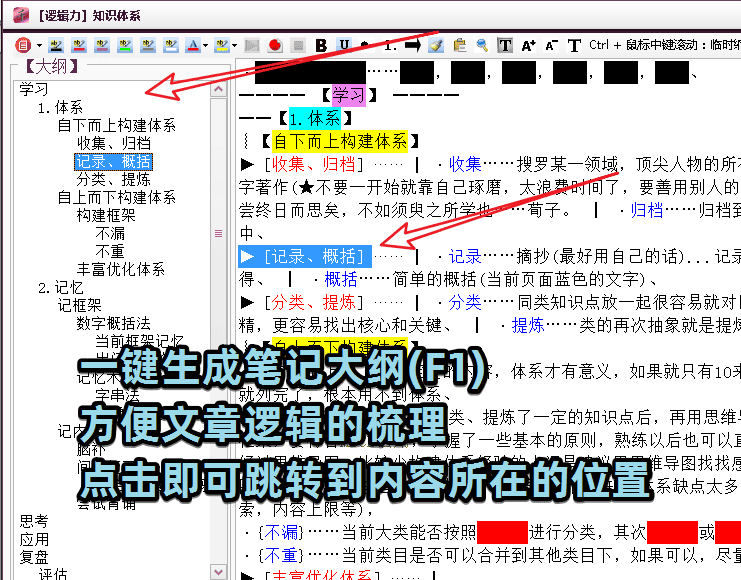Insert a bullet point marker
Image resolution: width=741 pixels, height=580 pixels.
pyautogui.click(x=365, y=44)
